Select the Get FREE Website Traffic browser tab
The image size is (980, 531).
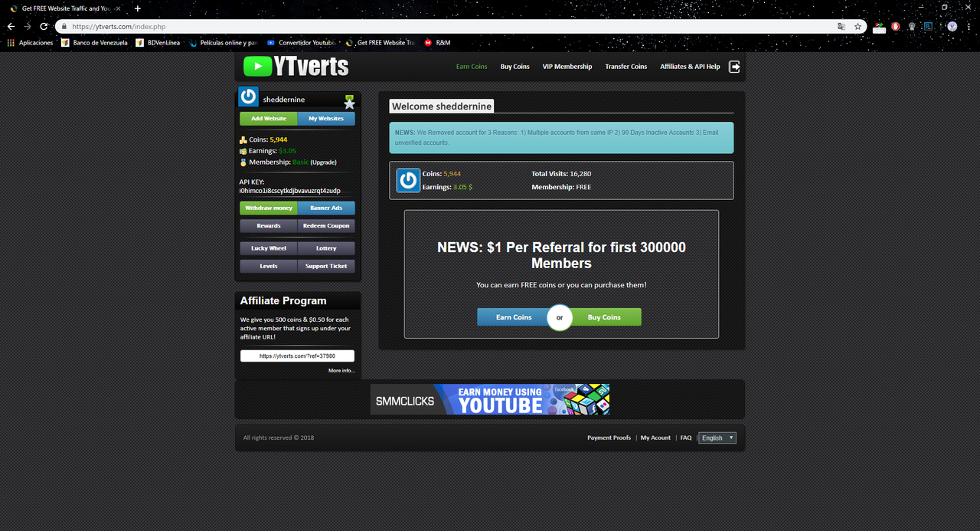click(65, 8)
